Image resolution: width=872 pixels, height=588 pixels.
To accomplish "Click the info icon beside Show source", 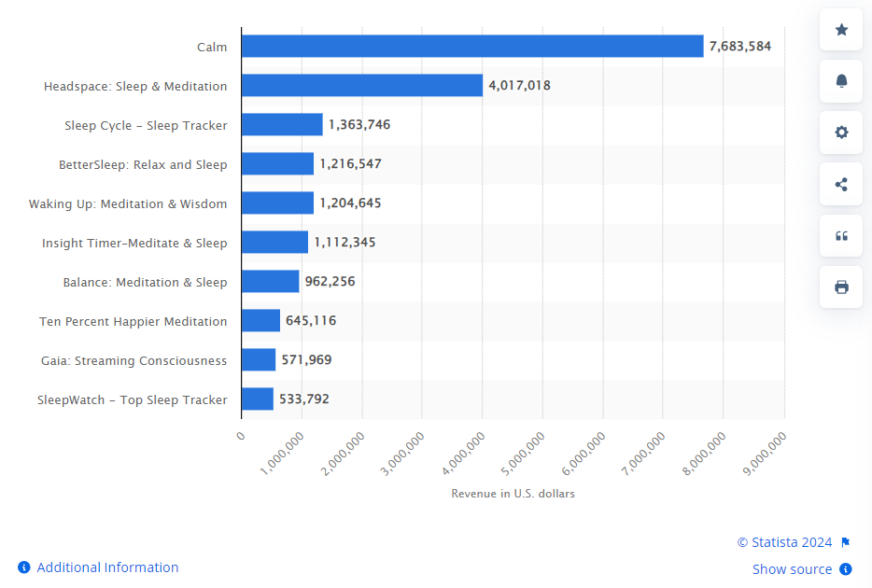I will point(845,569).
